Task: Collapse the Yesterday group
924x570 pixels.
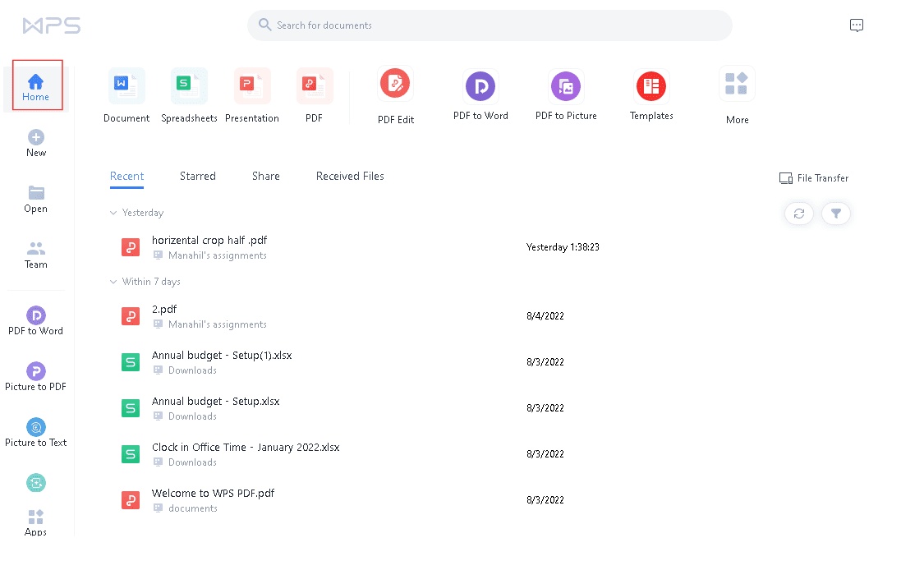Action: [114, 213]
